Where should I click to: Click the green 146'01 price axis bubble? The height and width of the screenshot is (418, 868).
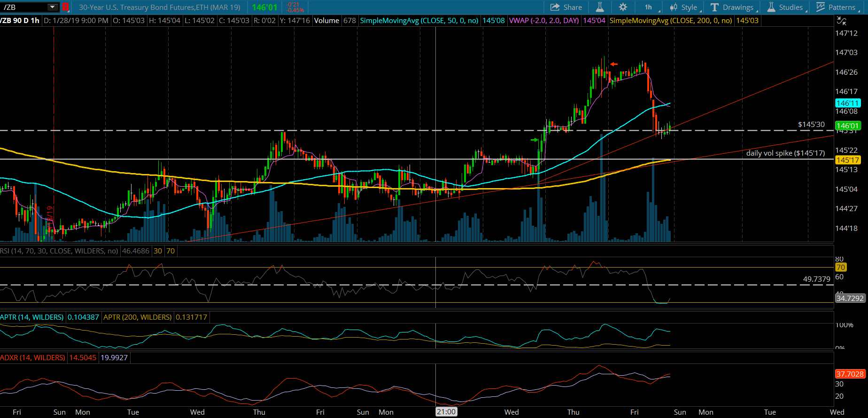click(848, 126)
